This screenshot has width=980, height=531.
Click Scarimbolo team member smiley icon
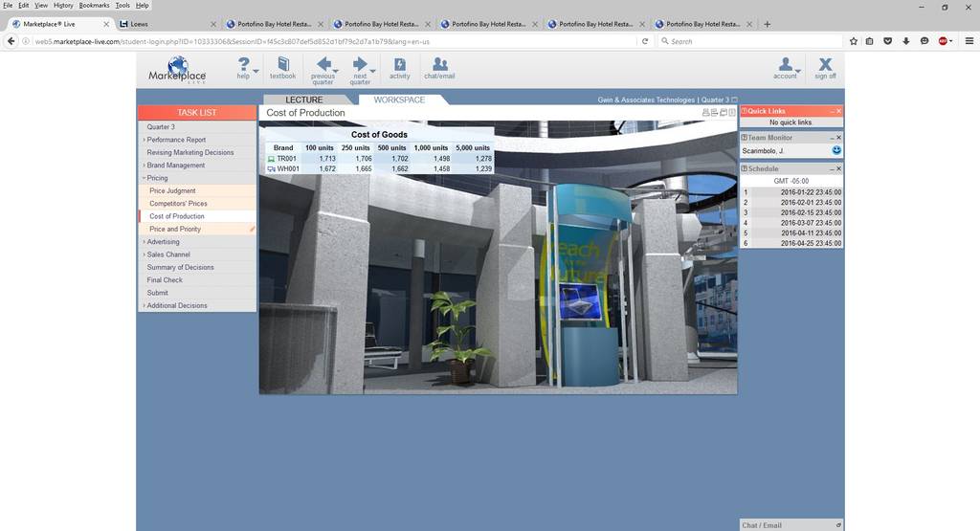tap(836, 150)
